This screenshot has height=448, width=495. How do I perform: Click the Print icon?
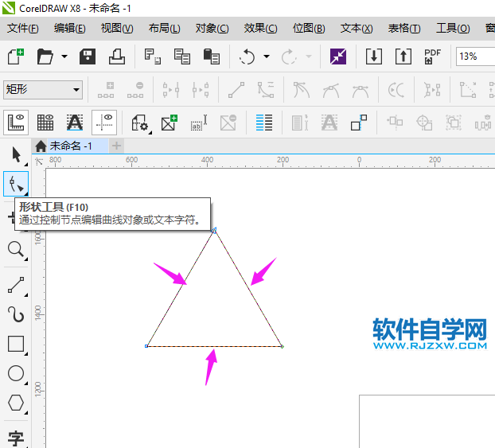(x=116, y=56)
